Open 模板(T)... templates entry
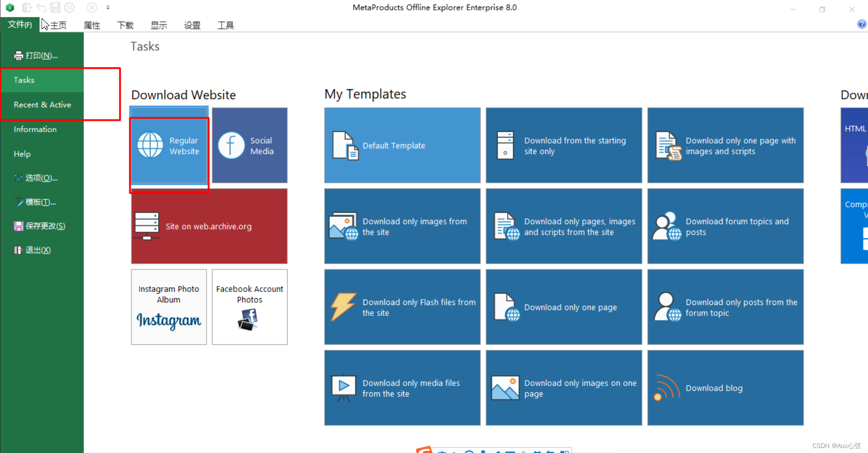Image resolution: width=868 pixels, height=453 pixels. [x=42, y=202]
